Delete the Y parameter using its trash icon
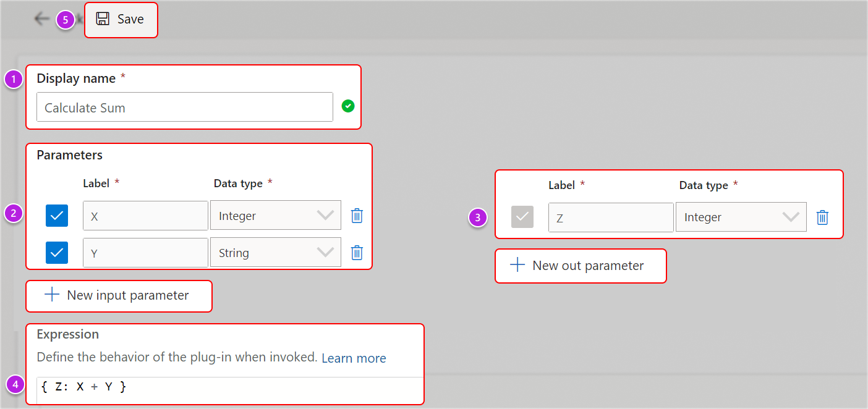Screen dimensions: 868x409 pyautogui.click(x=357, y=252)
